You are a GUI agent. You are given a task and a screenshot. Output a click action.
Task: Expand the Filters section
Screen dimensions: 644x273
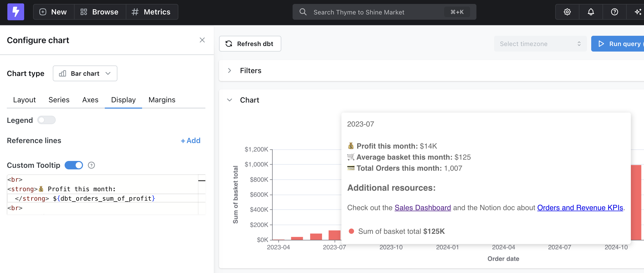[230, 70]
